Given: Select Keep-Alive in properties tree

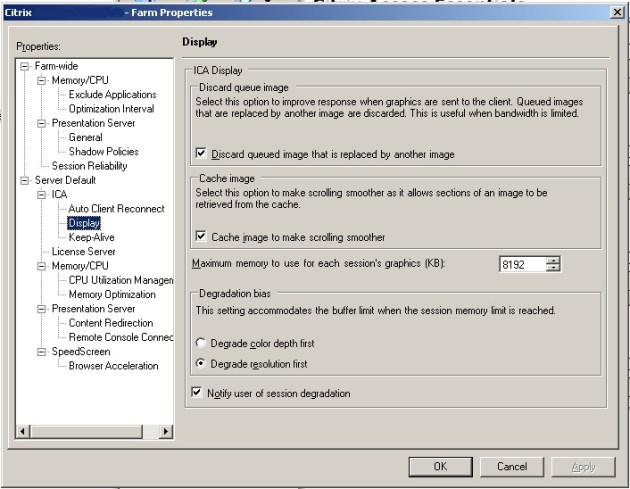Looking at the screenshot, I should [x=93, y=237].
